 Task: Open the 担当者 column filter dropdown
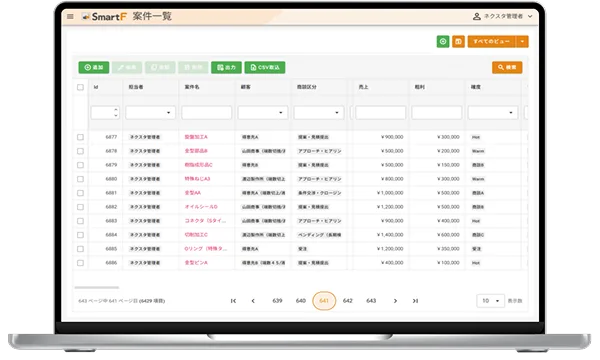tap(150, 112)
